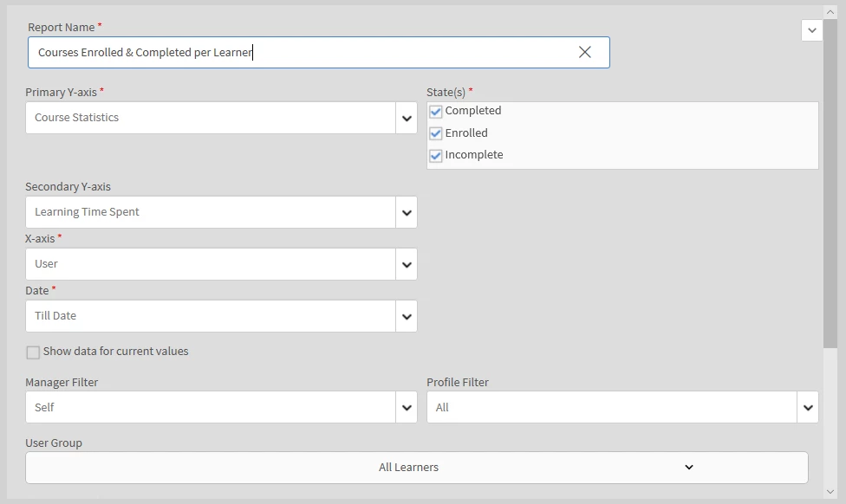Uncheck the Enrolled state checkbox
This screenshot has width=846, height=504.
[436, 133]
